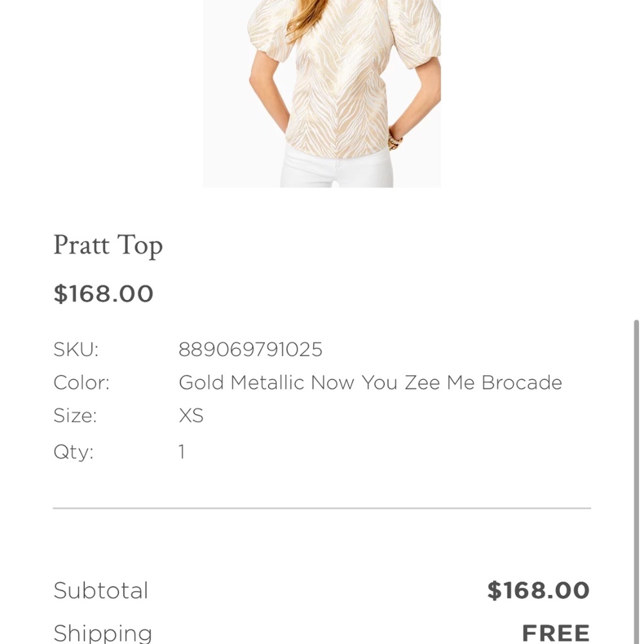The height and width of the screenshot is (644, 644).
Task: Click the SKU: label
Action: coord(76,350)
